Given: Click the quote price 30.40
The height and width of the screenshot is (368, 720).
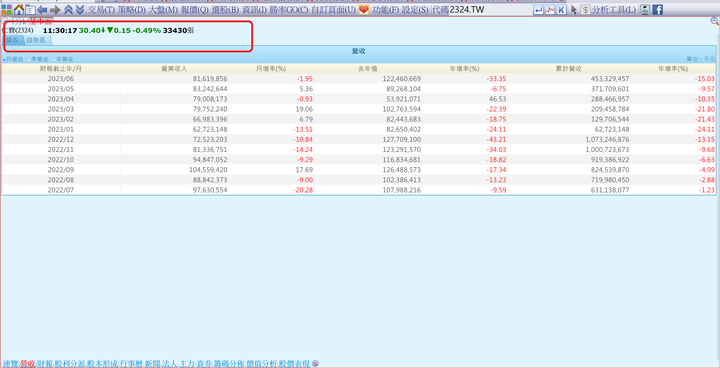Looking at the screenshot, I should [x=90, y=30].
